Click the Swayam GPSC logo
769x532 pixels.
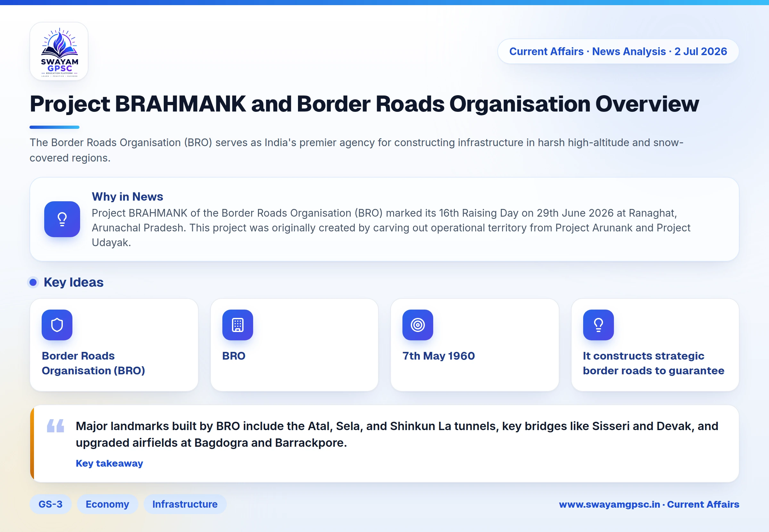tap(59, 51)
